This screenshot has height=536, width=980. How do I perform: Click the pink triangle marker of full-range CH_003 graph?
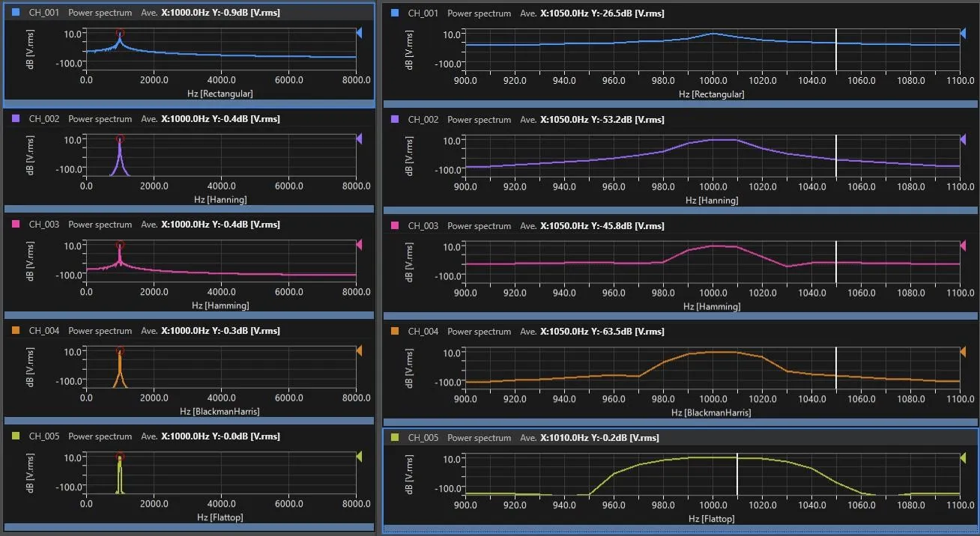[x=359, y=244]
